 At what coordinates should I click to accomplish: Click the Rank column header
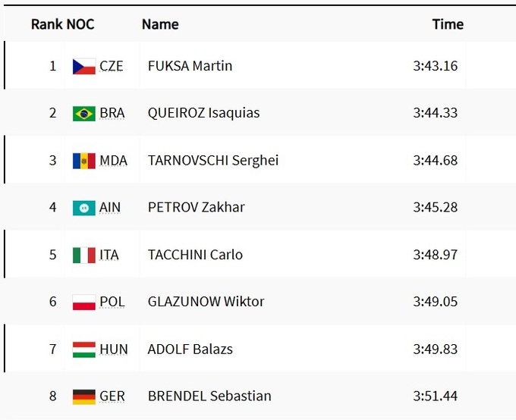(x=46, y=24)
